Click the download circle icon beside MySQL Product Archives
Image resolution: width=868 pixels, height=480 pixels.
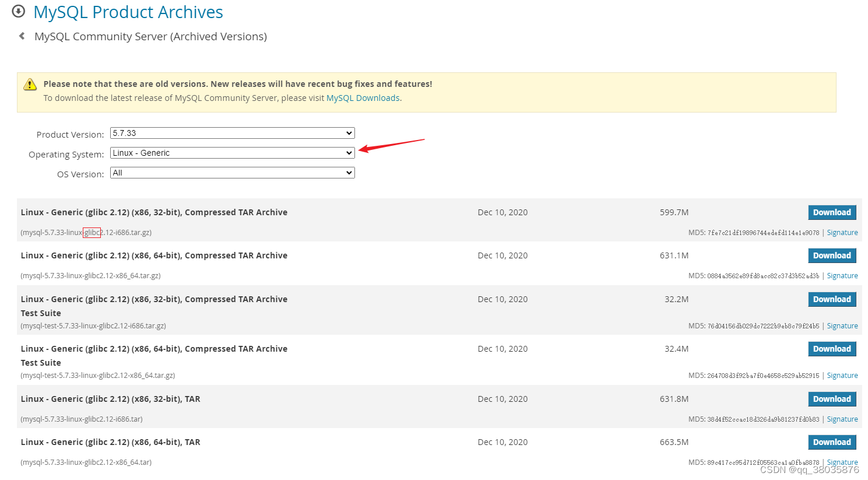coord(19,12)
